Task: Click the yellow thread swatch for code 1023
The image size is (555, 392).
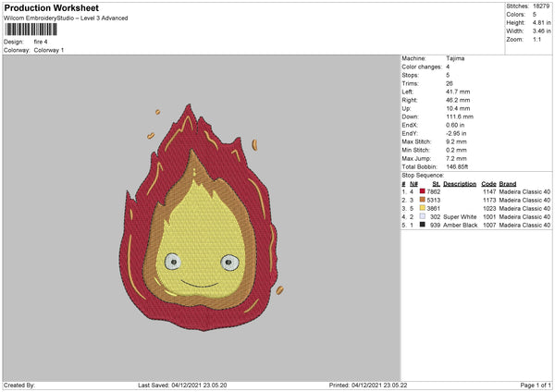Action: point(423,208)
